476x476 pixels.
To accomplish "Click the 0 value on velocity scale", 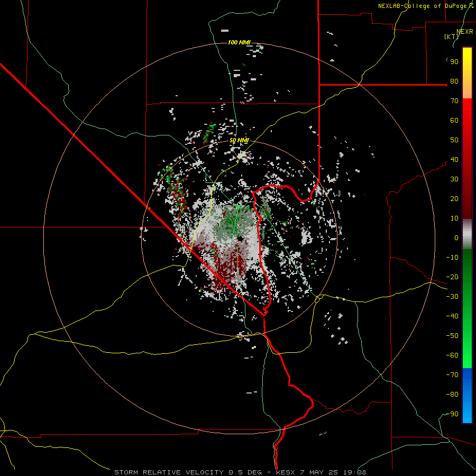I will click(456, 237).
